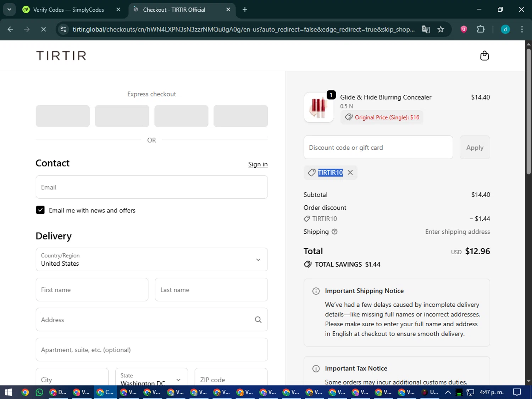Click the last express checkout button
The height and width of the screenshot is (399, 532).
click(240, 116)
